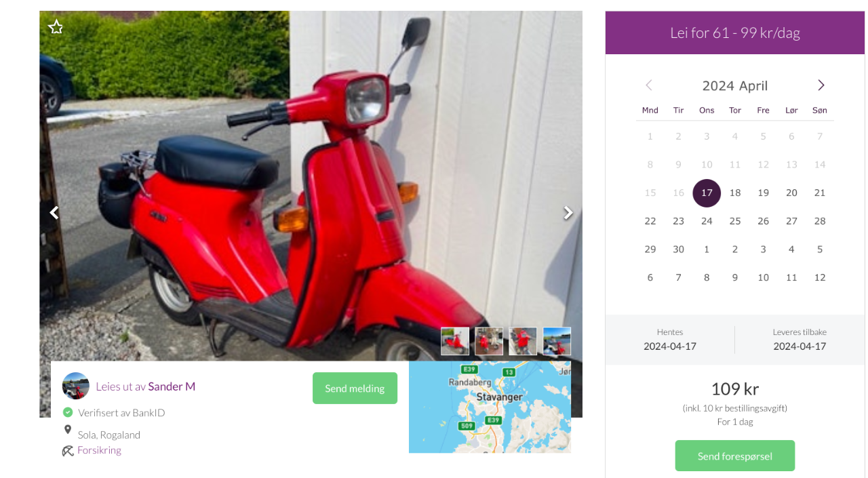Screen dimensions: 868x478
Task: Open the Forsikring link
Action: tap(99, 450)
